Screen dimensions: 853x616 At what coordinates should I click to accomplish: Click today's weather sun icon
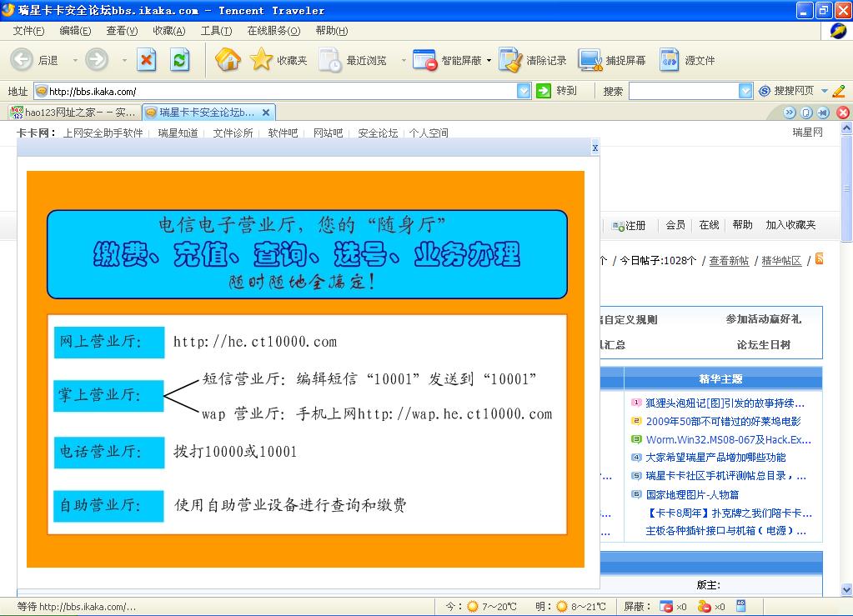(472, 606)
